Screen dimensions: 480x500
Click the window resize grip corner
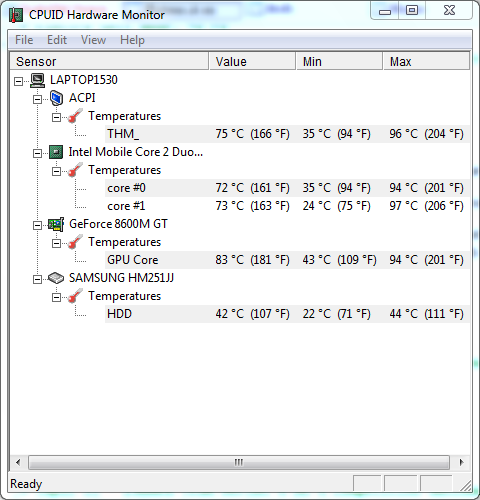pyautogui.click(x=465, y=485)
